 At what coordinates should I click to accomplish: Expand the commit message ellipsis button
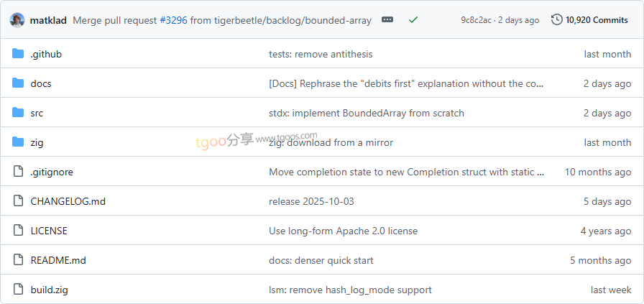coord(387,20)
